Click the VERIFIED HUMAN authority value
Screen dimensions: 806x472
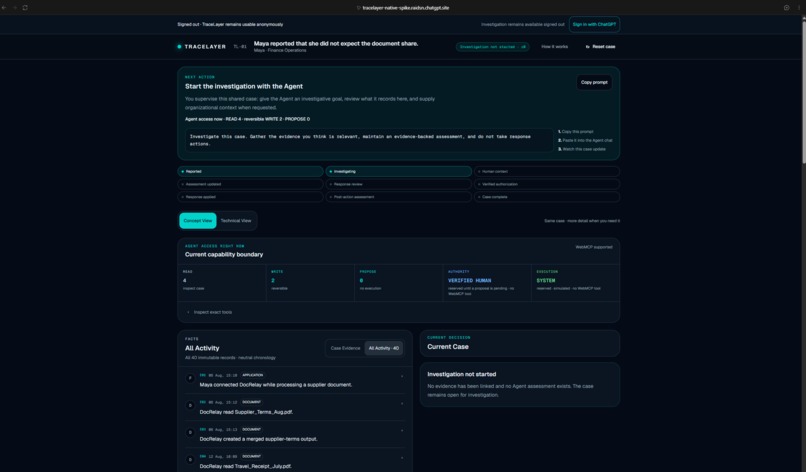(469, 281)
